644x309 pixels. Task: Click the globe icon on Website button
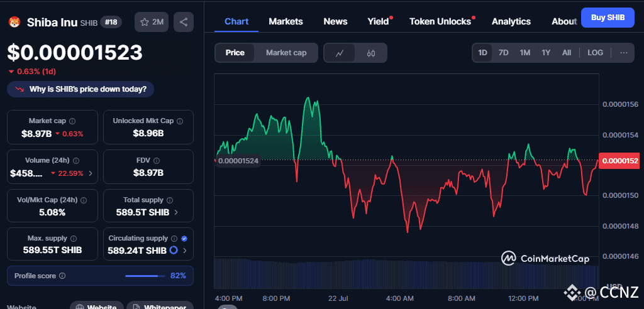(x=80, y=307)
